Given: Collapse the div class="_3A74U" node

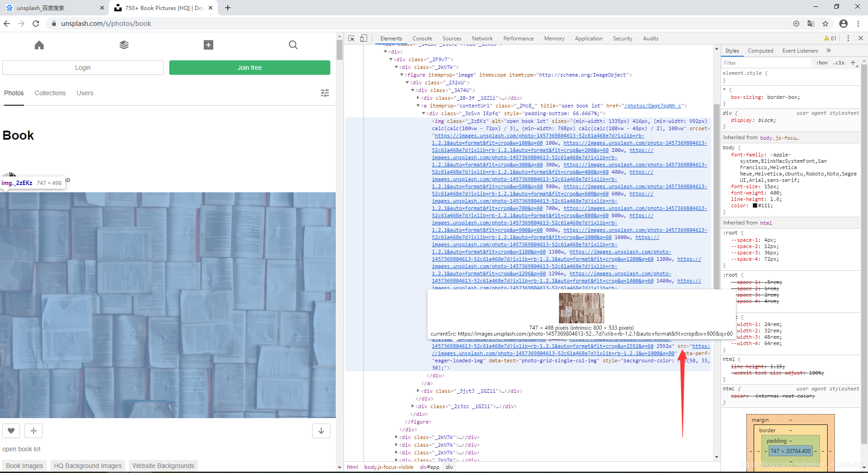Looking at the screenshot, I should point(412,90).
